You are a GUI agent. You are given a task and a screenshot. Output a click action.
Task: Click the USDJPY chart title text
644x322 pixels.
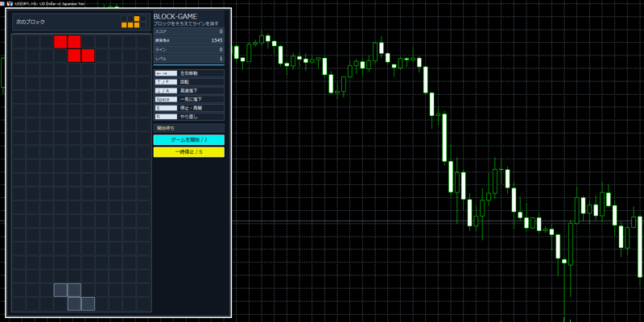point(49,4)
